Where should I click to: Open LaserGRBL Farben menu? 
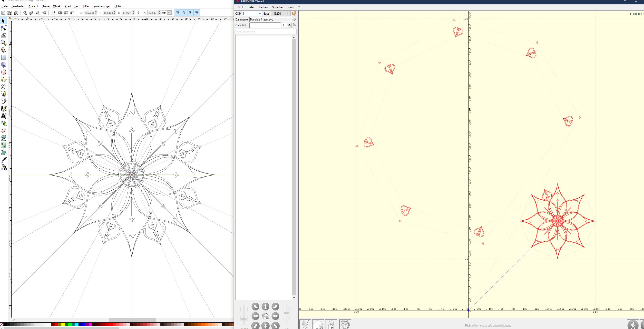263,7
